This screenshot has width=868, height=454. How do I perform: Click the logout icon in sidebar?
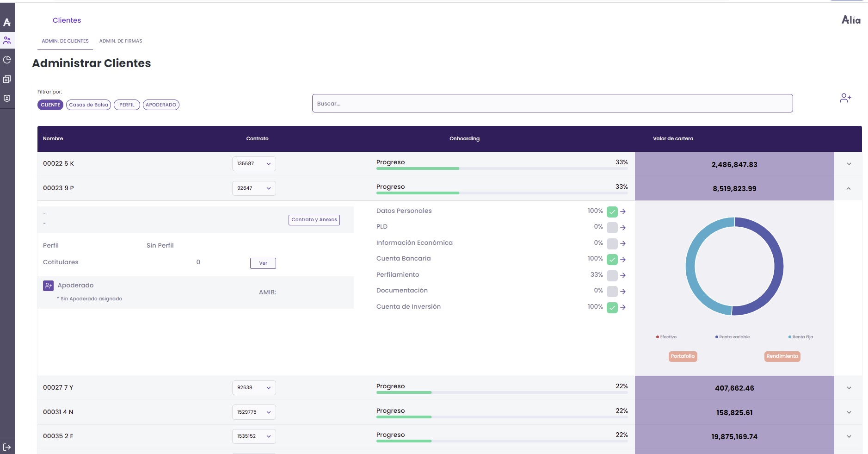(x=7, y=447)
